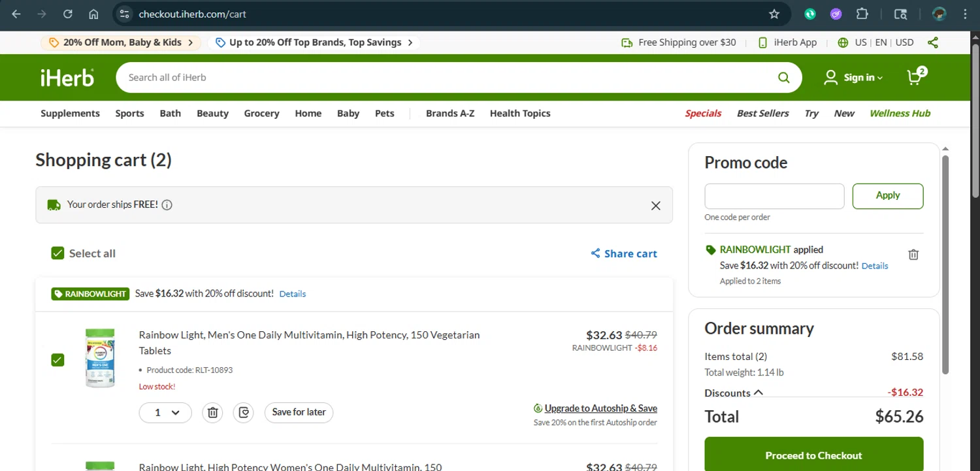The image size is (980, 471).
Task: Click Share cart
Action: [x=624, y=254]
